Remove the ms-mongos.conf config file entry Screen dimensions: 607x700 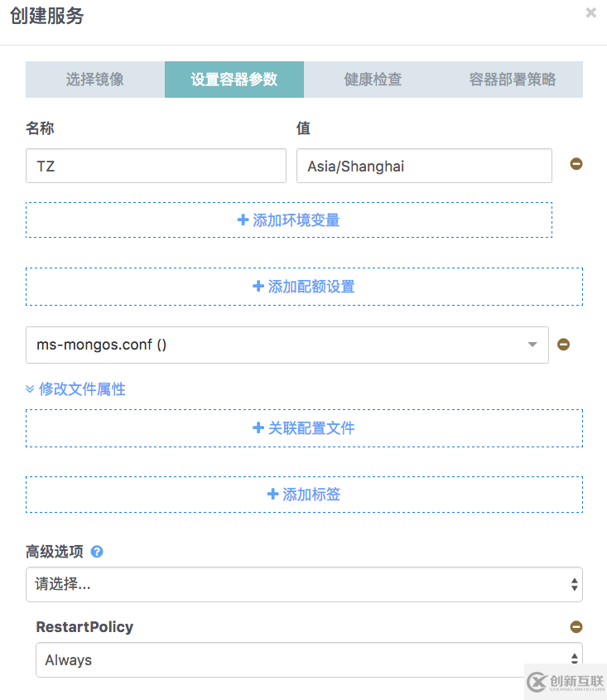[x=563, y=345]
